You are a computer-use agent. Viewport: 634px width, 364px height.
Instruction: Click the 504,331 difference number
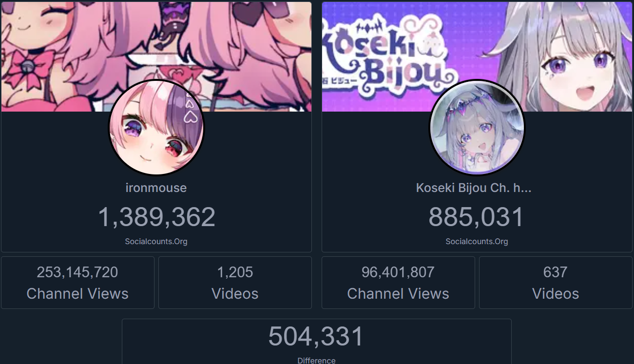(x=316, y=336)
